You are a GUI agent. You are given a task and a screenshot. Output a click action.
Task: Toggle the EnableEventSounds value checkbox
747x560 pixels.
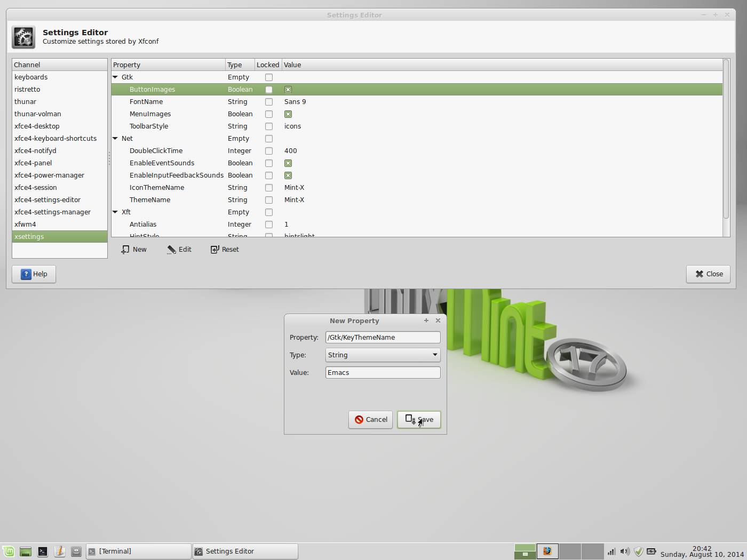tap(288, 163)
